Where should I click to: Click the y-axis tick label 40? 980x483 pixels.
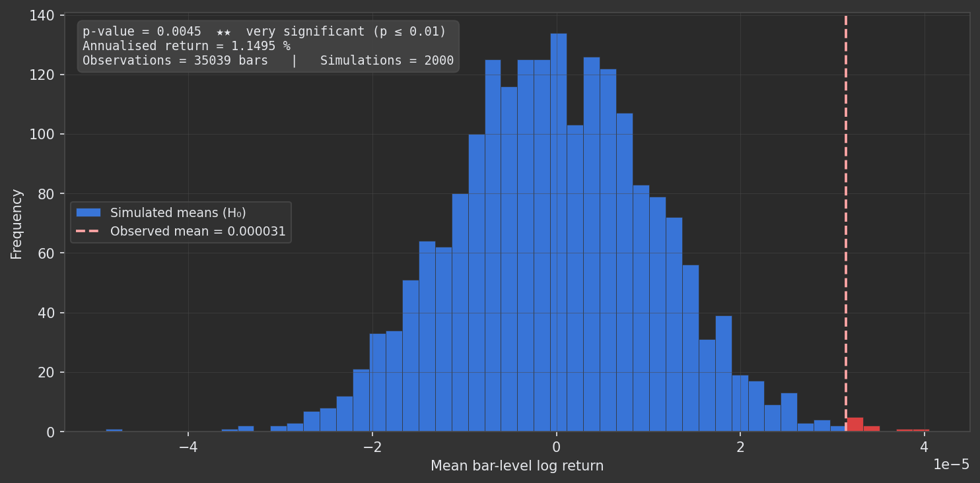[46, 313]
